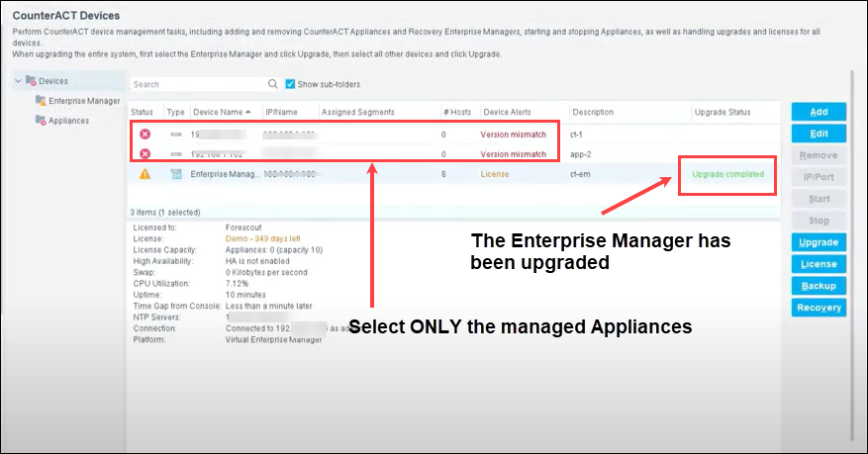The image size is (868, 454).
Task: Sort by the Upgrade Status column header
Action: point(723,112)
